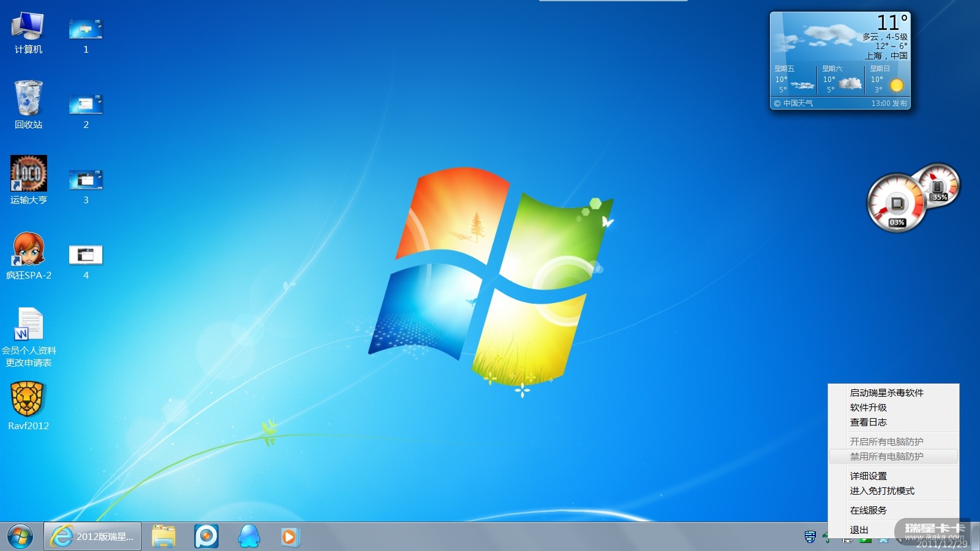Open the QQ penguin taskbar icon
Screen dimensions: 980x551
[x=249, y=536]
